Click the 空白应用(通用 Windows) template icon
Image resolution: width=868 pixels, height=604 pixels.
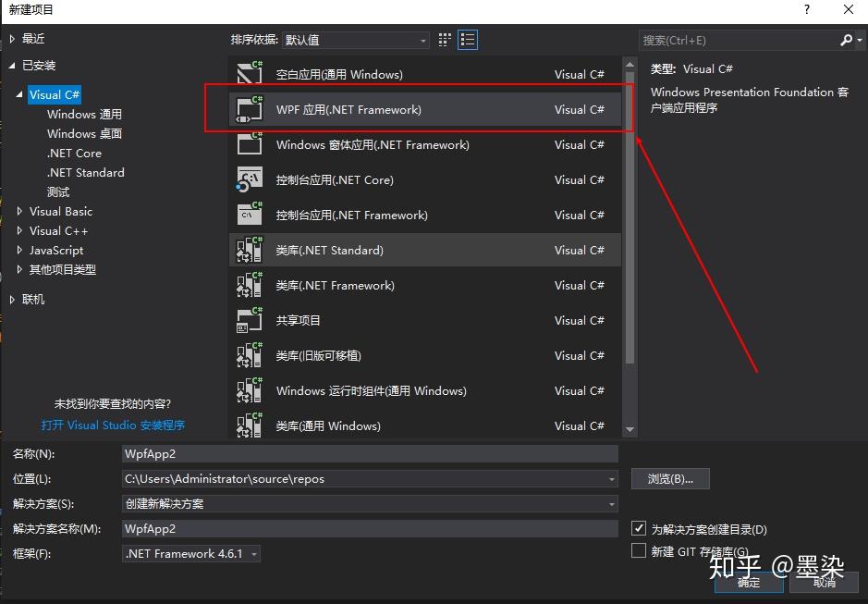click(248, 74)
